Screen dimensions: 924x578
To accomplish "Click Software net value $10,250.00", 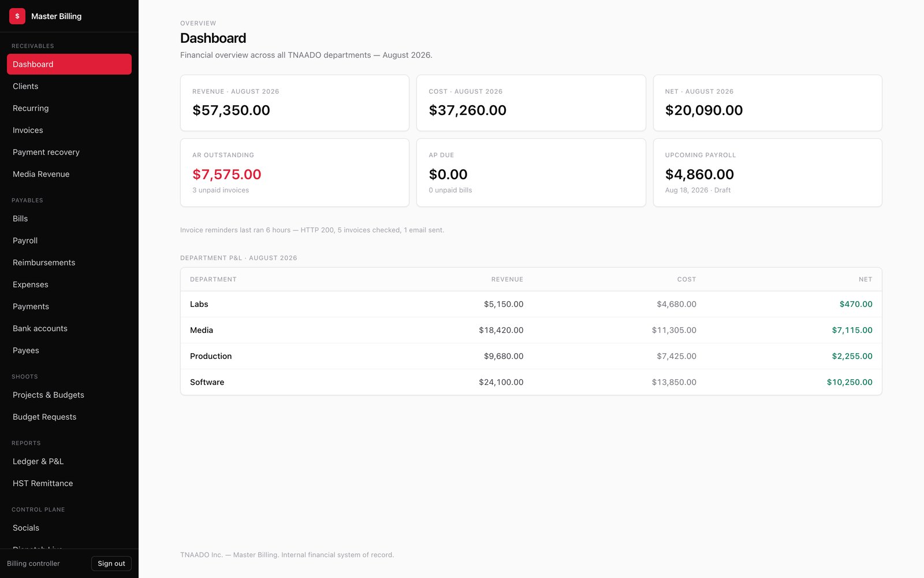I will tap(850, 382).
